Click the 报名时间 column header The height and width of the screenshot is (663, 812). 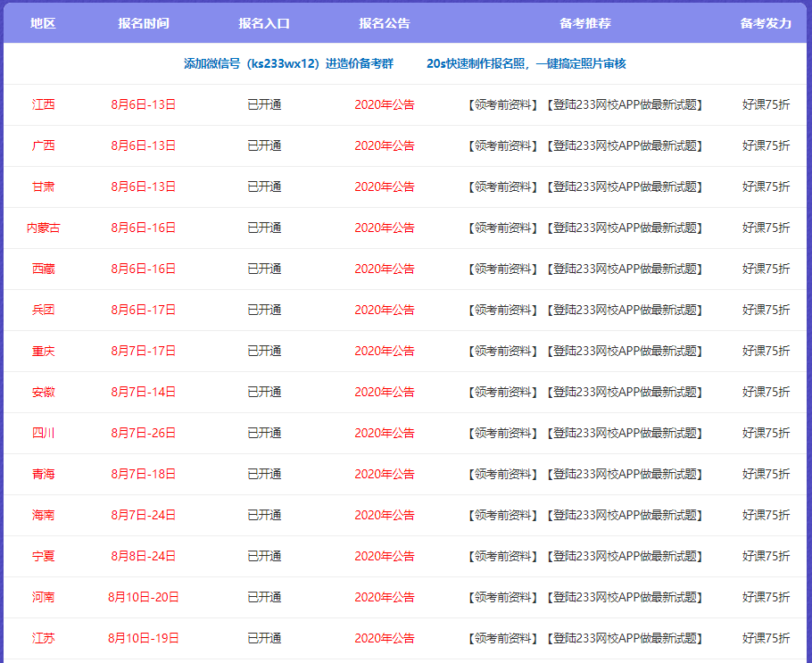coord(144,23)
